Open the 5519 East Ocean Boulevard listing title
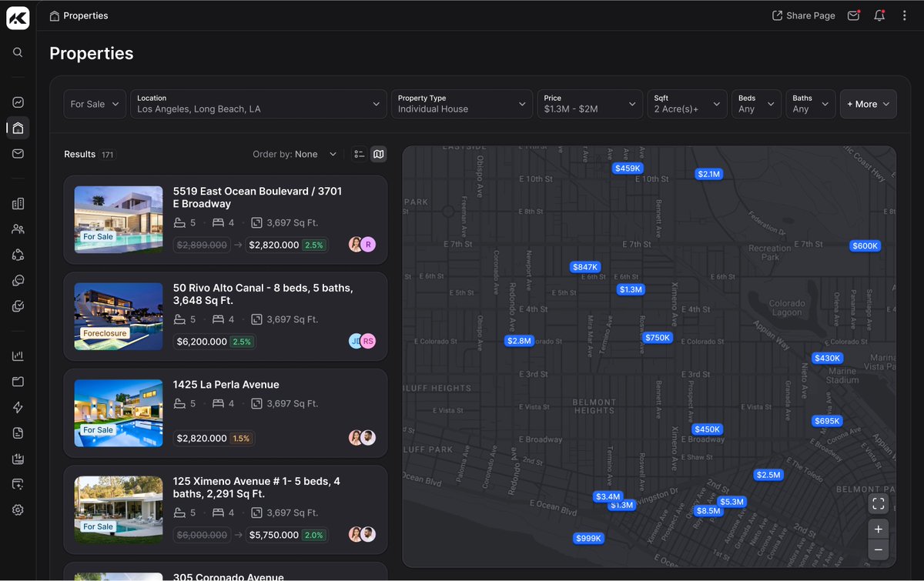Screen dimensions: 924x581 (x=257, y=197)
